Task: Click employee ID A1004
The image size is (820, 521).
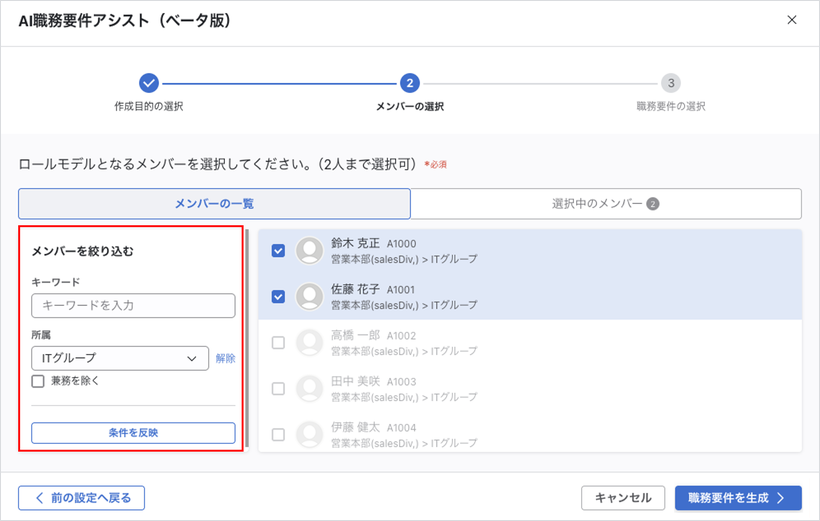Action: click(402, 428)
